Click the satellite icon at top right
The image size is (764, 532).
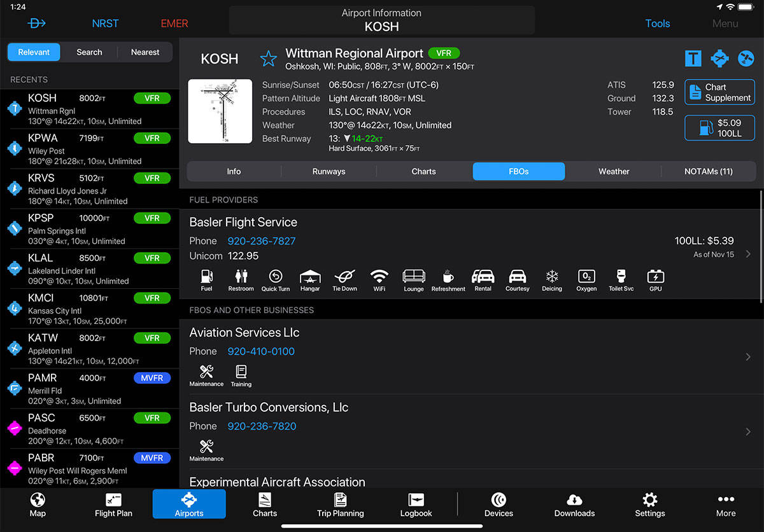click(746, 59)
